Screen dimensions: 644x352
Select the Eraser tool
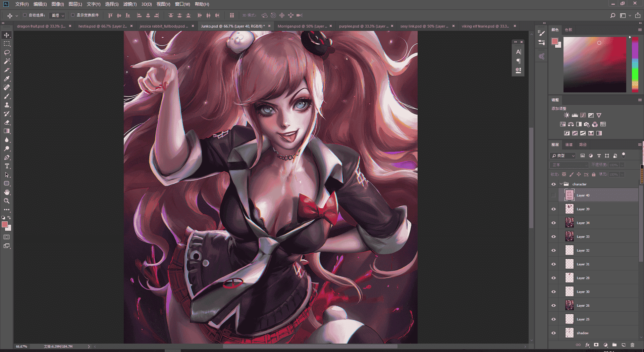pyautogui.click(x=7, y=122)
